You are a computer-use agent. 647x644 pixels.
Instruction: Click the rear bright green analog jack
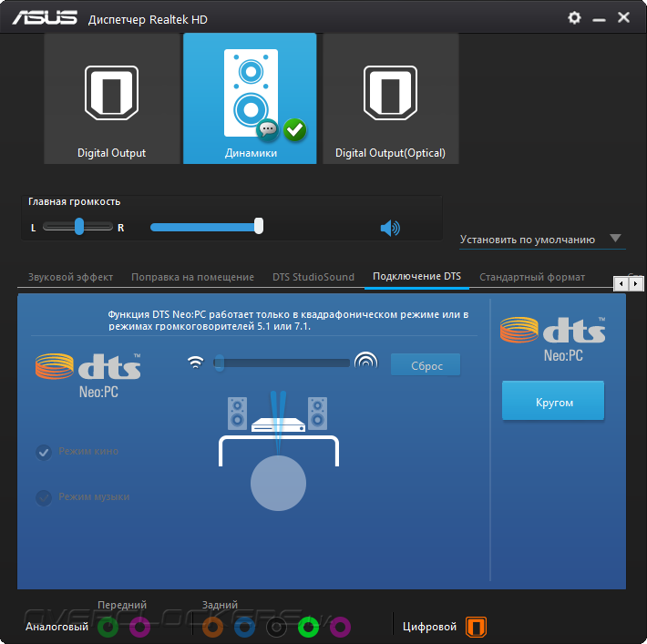308,627
